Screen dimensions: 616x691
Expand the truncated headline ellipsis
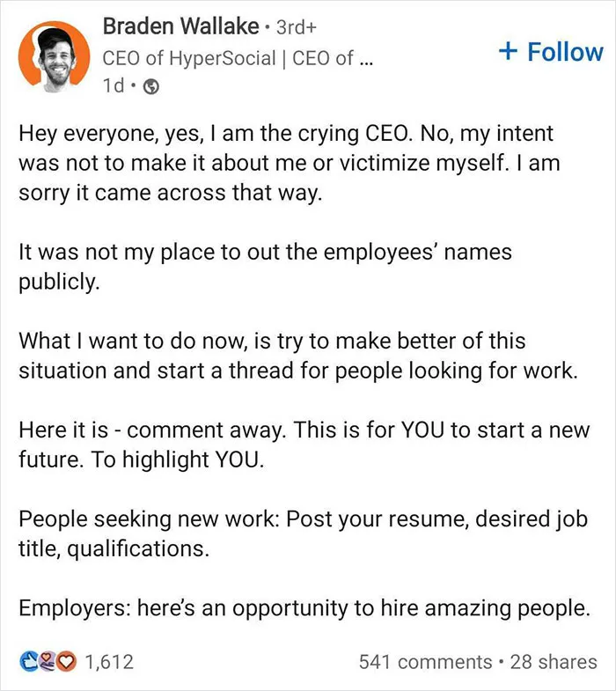[x=366, y=61]
